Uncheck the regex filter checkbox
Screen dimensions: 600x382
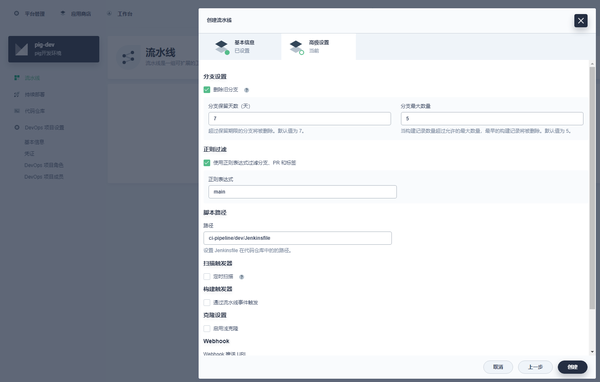pyautogui.click(x=207, y=163)
